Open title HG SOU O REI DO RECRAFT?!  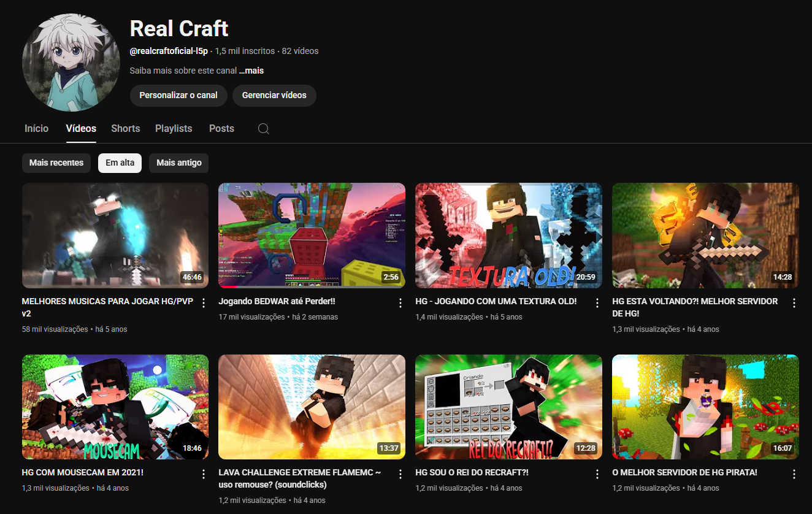tap(472, 473)
